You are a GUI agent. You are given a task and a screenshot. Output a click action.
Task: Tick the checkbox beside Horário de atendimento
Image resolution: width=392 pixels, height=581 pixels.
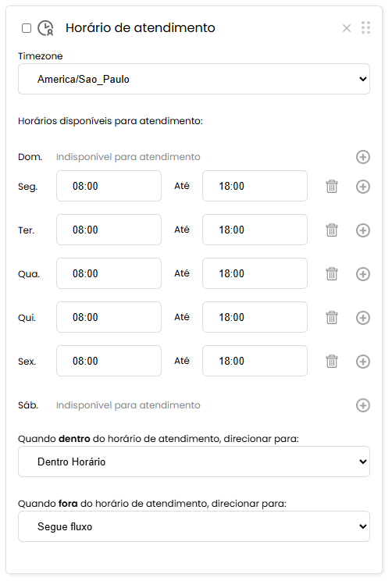[27, 28]
